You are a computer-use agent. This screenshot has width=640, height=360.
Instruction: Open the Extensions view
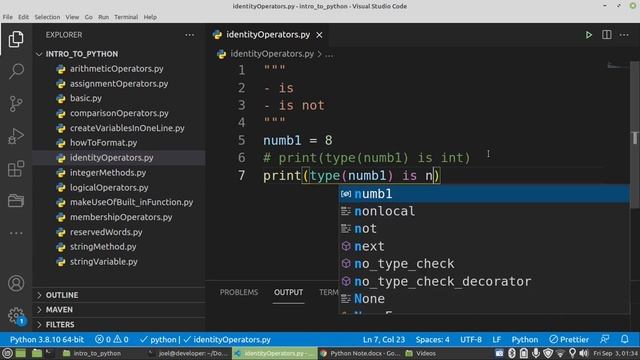[x=16, y=169]
